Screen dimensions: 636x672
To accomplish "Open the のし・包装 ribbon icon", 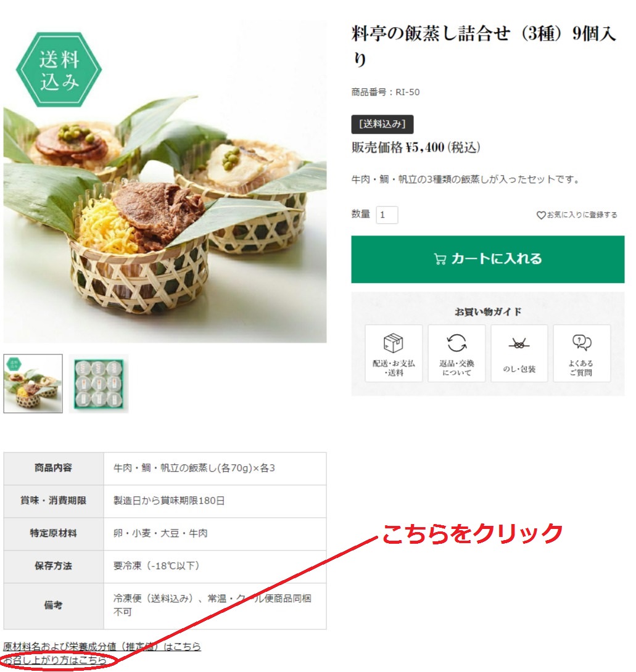I will pos(519,344).
